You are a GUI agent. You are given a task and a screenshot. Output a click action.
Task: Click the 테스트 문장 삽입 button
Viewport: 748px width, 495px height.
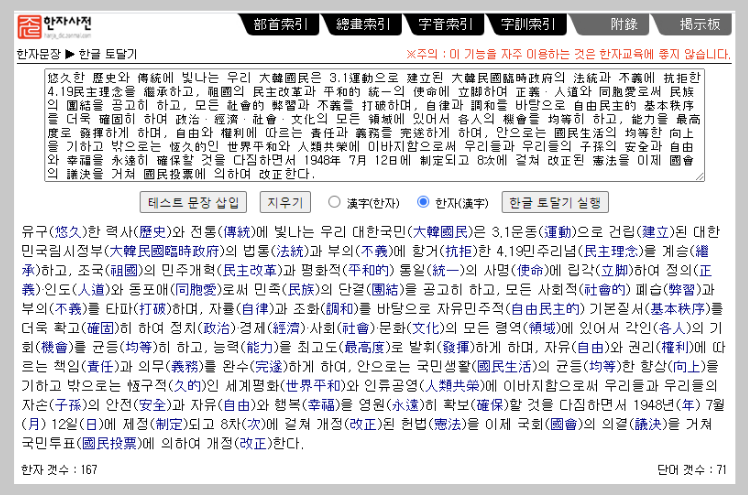pos(193,203)
